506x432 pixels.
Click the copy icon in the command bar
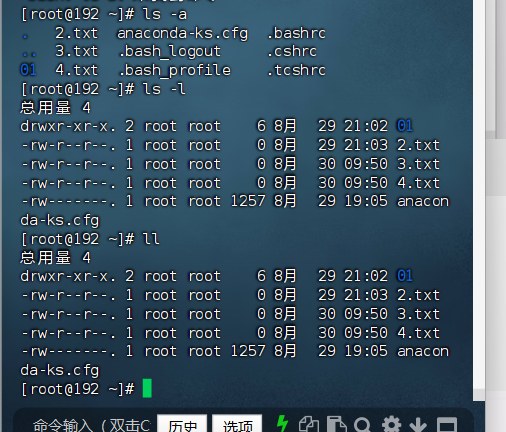click(x=309, y=424)
